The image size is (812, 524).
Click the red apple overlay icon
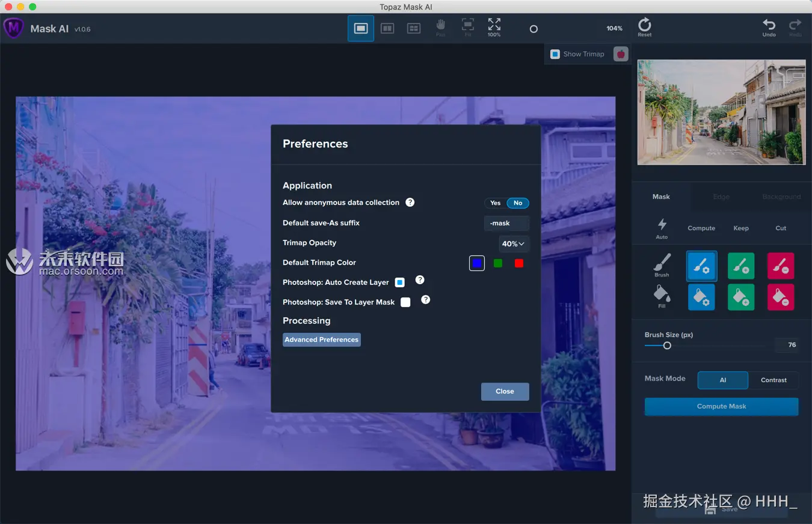pyautogui.click(x=621, y=54)
